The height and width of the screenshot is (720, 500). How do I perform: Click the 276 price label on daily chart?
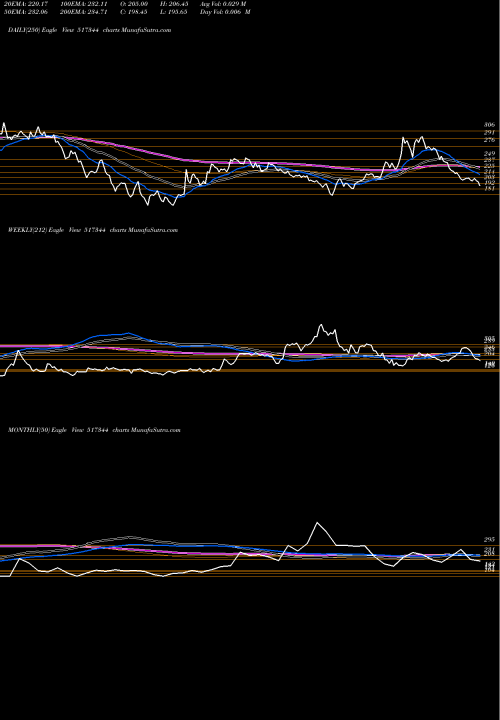click(x=489, y=140)
